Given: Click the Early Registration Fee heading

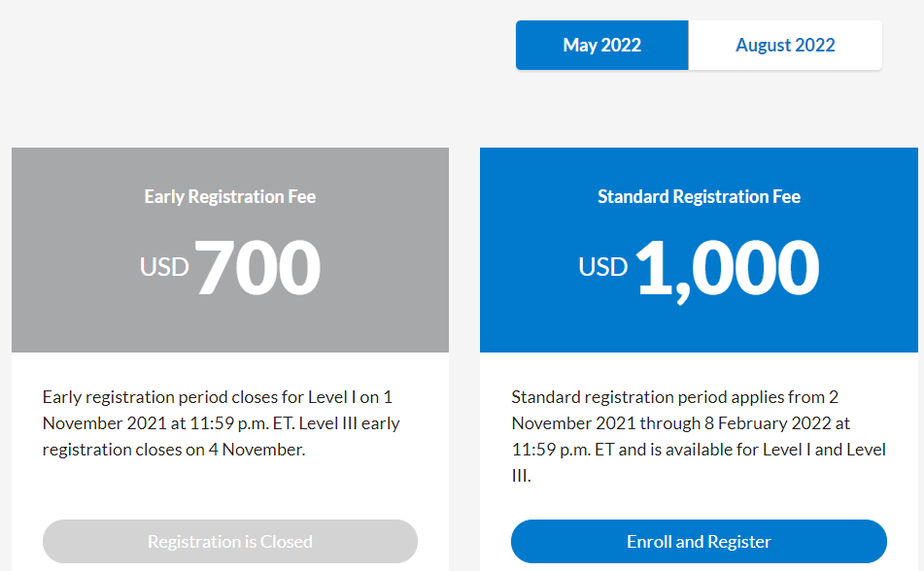Looking at the screenshot, I should (x=230, y=196).
